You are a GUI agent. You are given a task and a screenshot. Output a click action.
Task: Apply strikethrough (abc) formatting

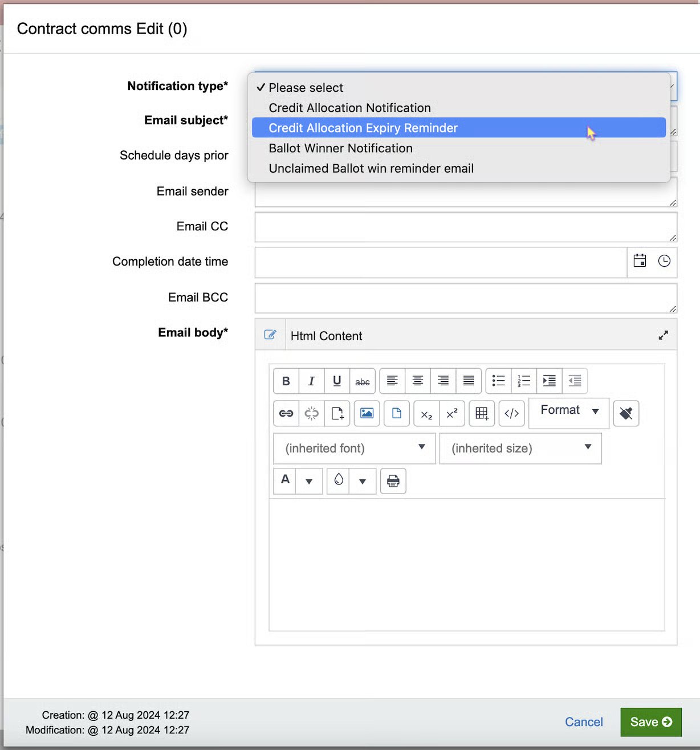363,381
